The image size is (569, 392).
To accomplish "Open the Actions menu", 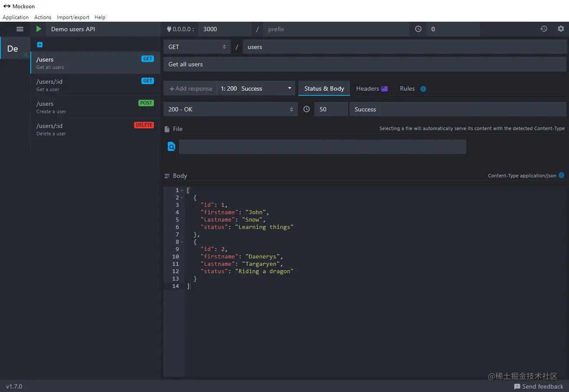I will coord(43,17).
